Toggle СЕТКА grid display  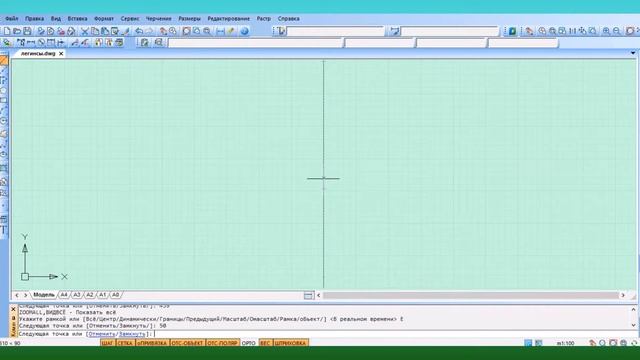tap(125, 343)
